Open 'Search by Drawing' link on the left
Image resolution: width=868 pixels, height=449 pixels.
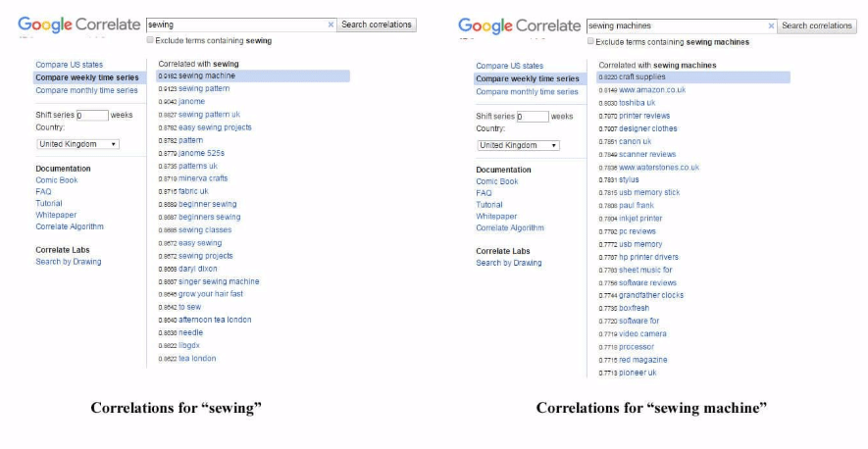tap(69, 262)
